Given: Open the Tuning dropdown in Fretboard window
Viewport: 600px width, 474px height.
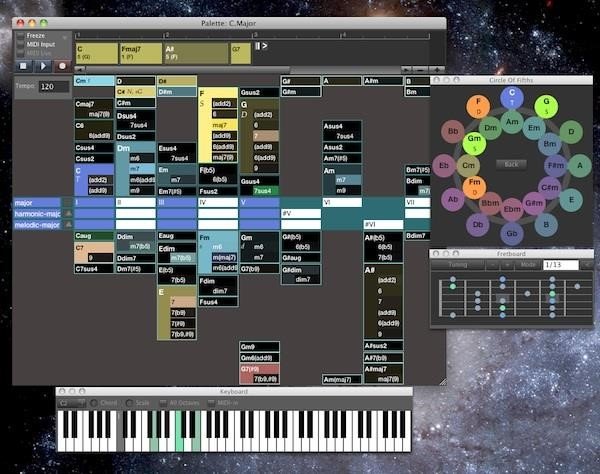Looking at the screenshot, I should click(458, 265).
